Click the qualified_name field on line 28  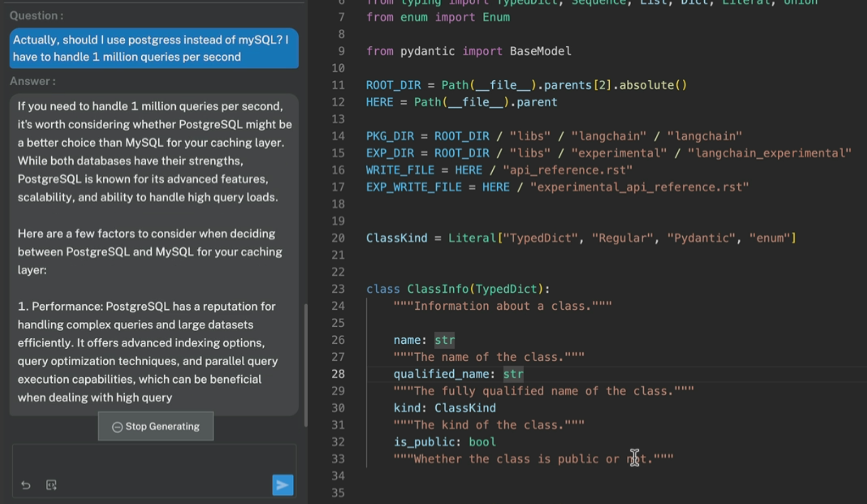459,374
